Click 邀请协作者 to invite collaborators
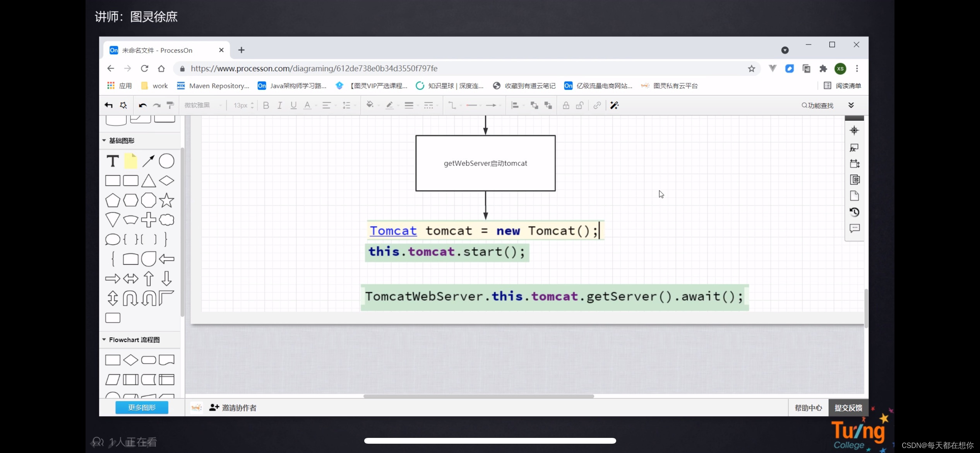 point(239,407)
